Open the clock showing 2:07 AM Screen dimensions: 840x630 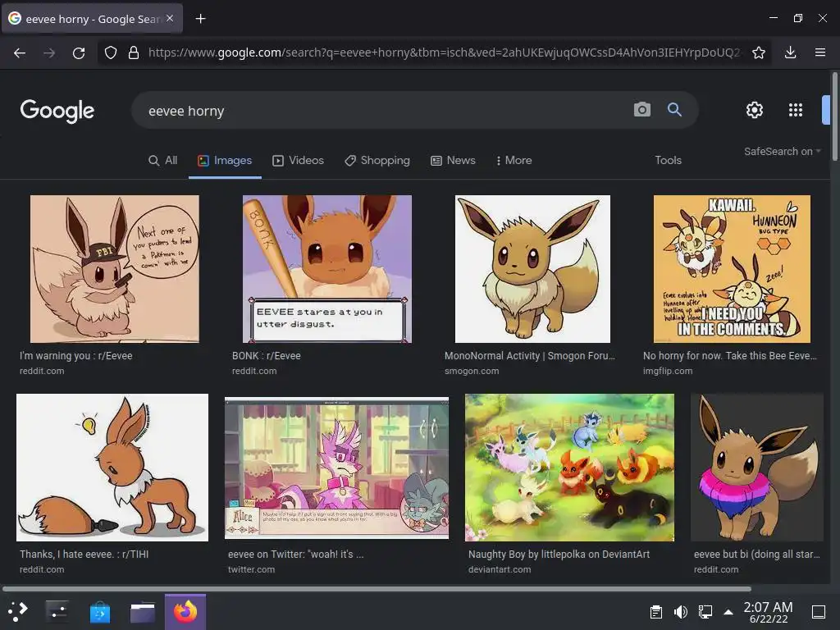[x=768, y=612]
